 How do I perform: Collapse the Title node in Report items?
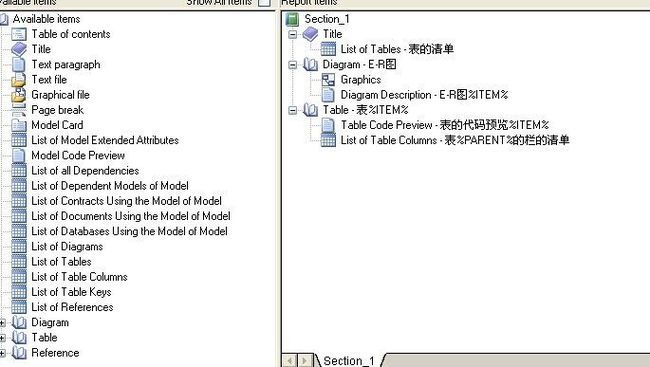click(293, 34)
